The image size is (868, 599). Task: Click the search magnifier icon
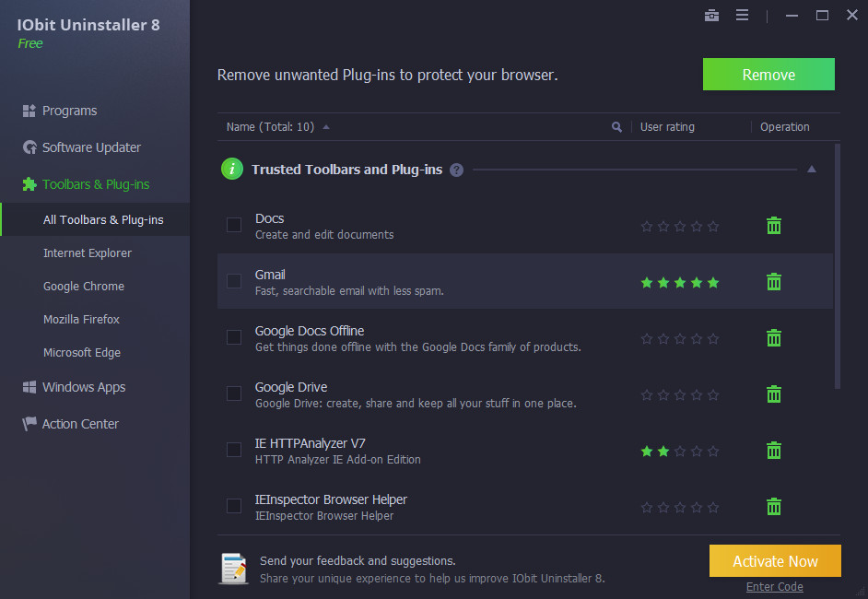pos(616,127)
